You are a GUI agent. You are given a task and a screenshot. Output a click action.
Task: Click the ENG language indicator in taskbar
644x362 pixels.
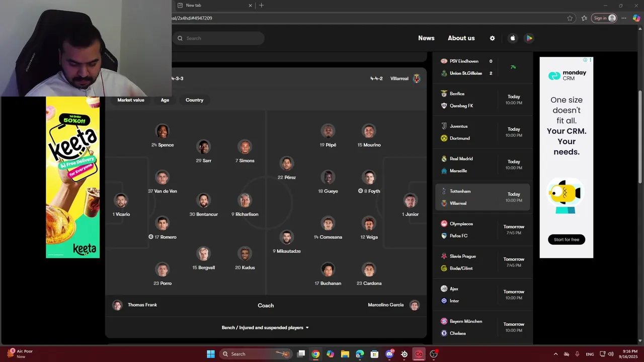590,354
